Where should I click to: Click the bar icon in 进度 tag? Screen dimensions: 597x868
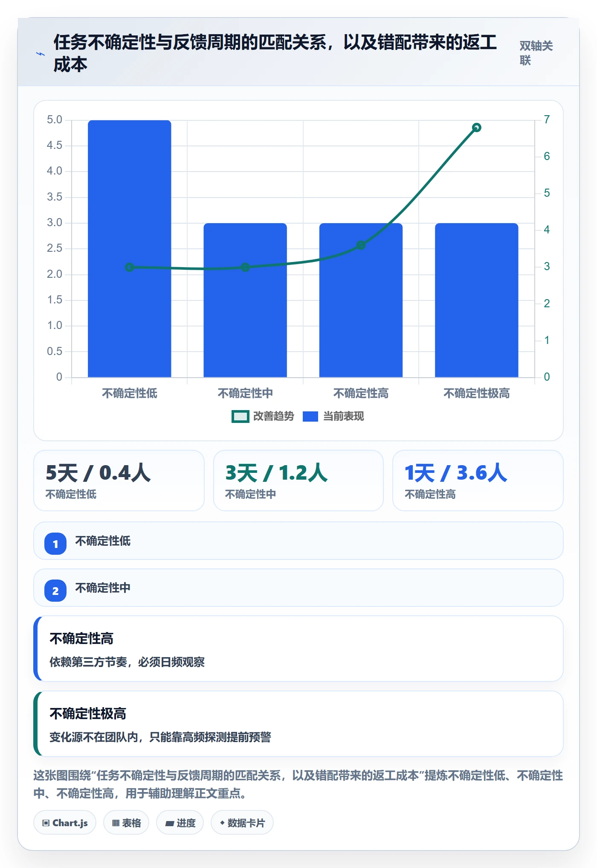pyautogui.click(x=169, y=824)
